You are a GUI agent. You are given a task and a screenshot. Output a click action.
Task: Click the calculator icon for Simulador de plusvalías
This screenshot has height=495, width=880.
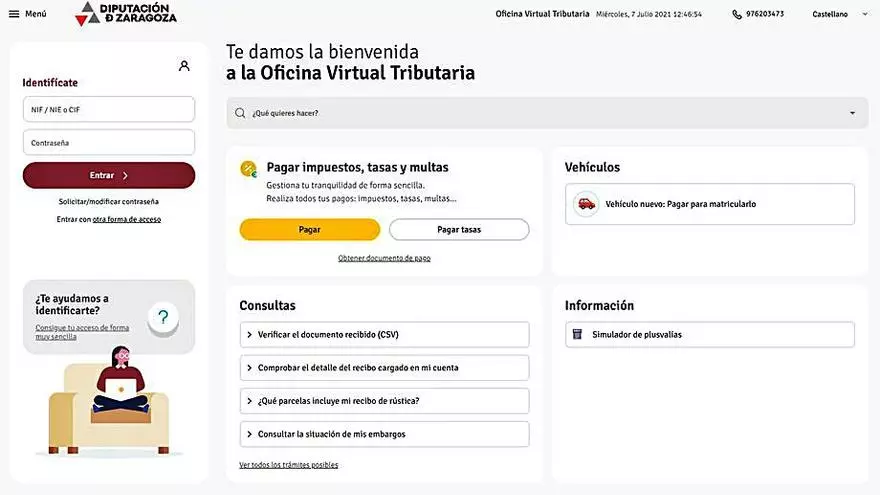[578, 334]
